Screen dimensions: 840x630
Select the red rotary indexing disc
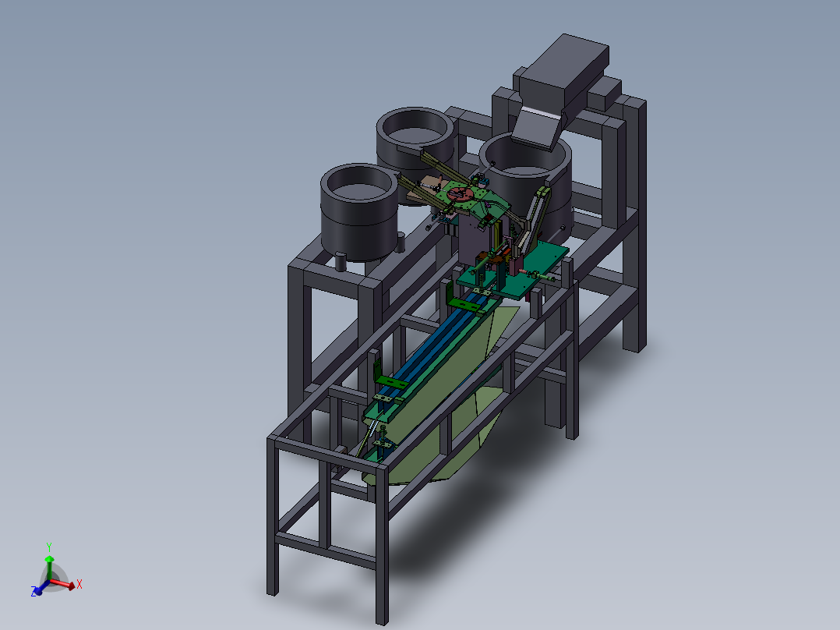pos(461,193)
